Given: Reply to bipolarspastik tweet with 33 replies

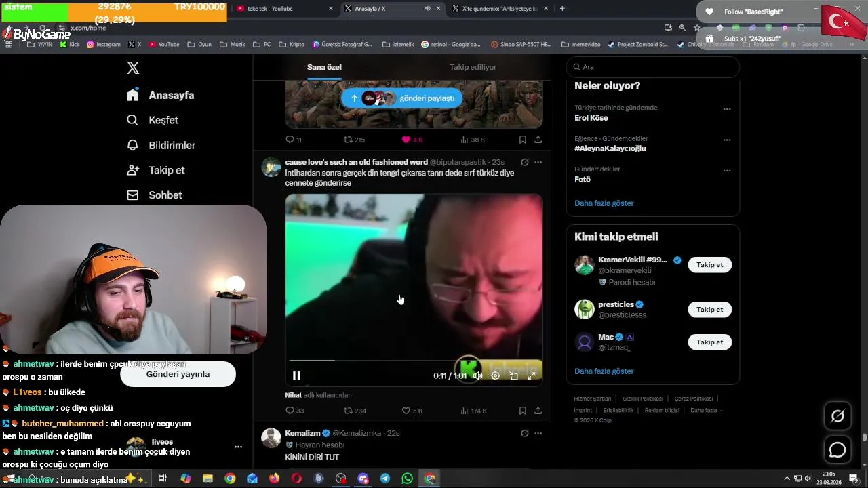Looking at the screenshot, I should (294, 411).
